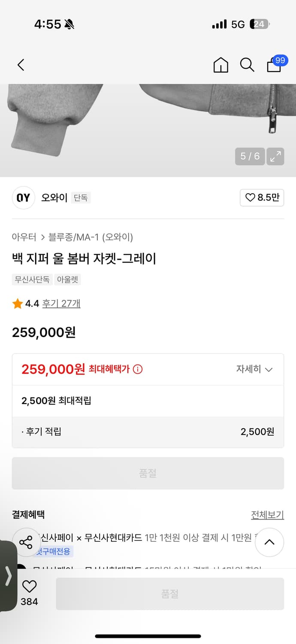View all payment benefits via 전체보기
Viewport: 296px width, 644px height.
(268, 514)
